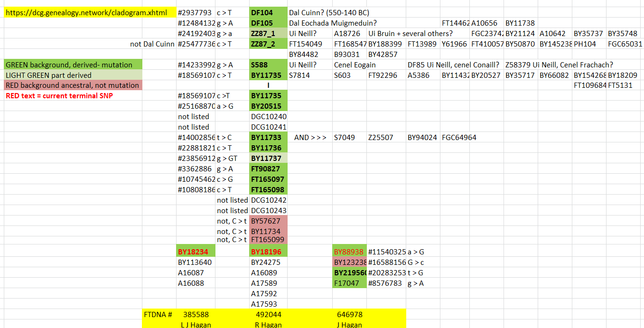Click the kit number 492044 cell

tap(268, 314)
